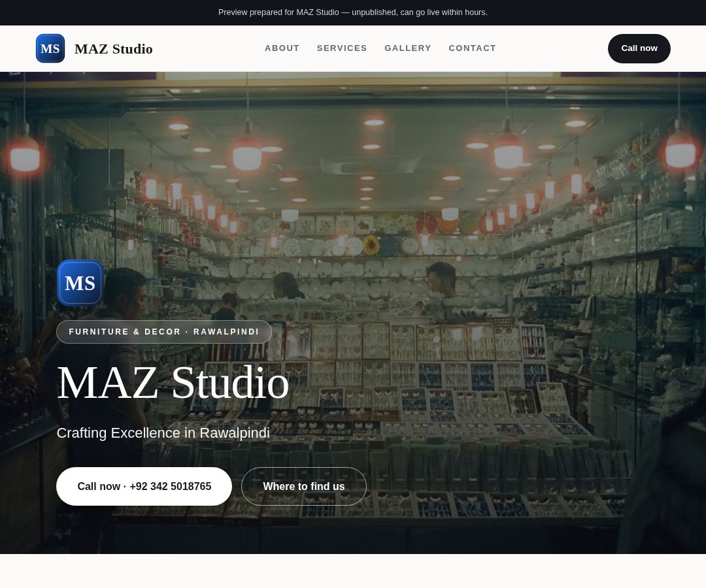Click the Crafting Excellence in Rawalpindi tagline

(163, 433)
